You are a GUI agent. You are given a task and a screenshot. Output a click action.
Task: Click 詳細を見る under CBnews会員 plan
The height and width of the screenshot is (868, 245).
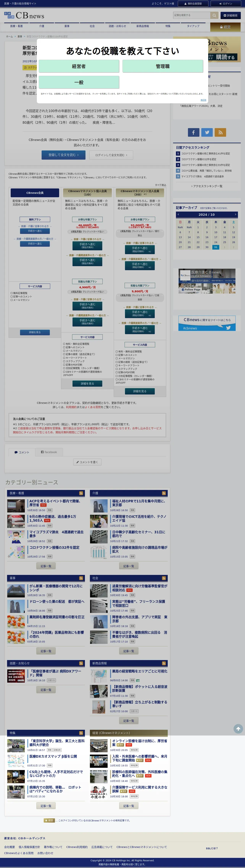(35, 332)
